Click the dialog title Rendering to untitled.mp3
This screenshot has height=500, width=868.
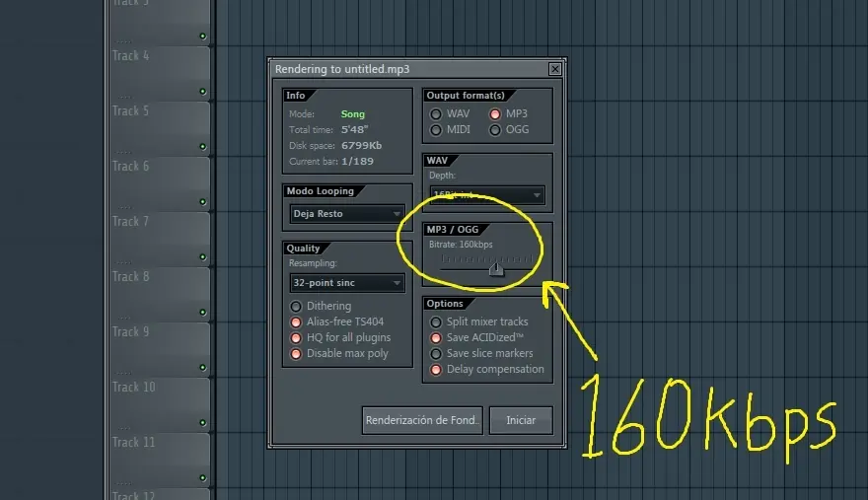click(x=342, y=69)
